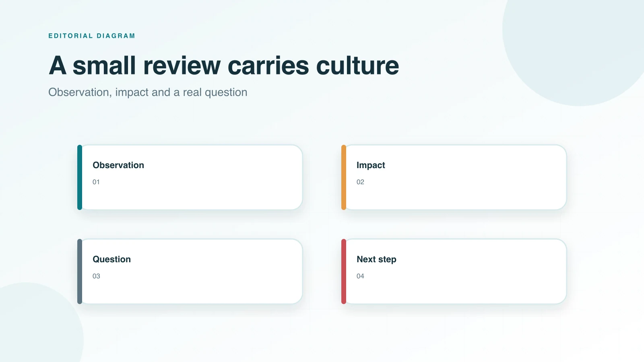Image resolution: width=644 pixels, height=362 pixels.
Task: Select the Question card
Action: click(190, 271)
